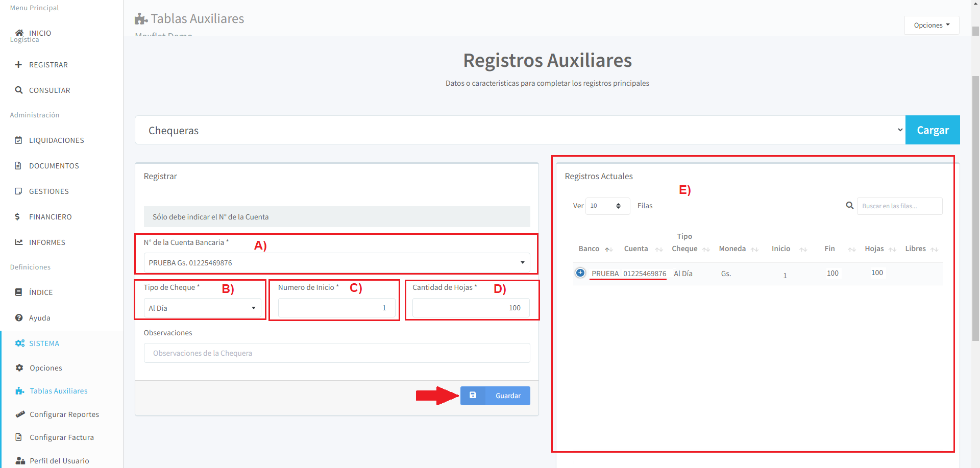The width and height of the screenshot is (980, 468).
Task: Click the gears icon beside SISTEMA
Action: [x=20, y=343]
